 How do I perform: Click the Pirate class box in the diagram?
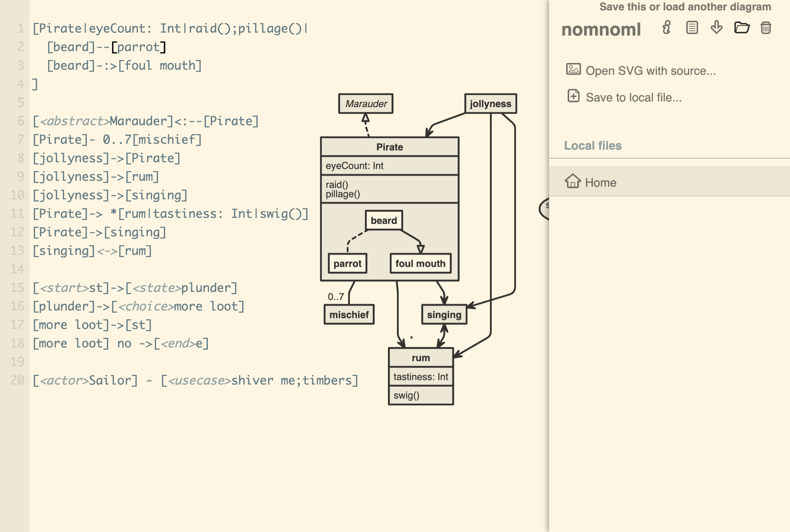click(x=389, y=147)
